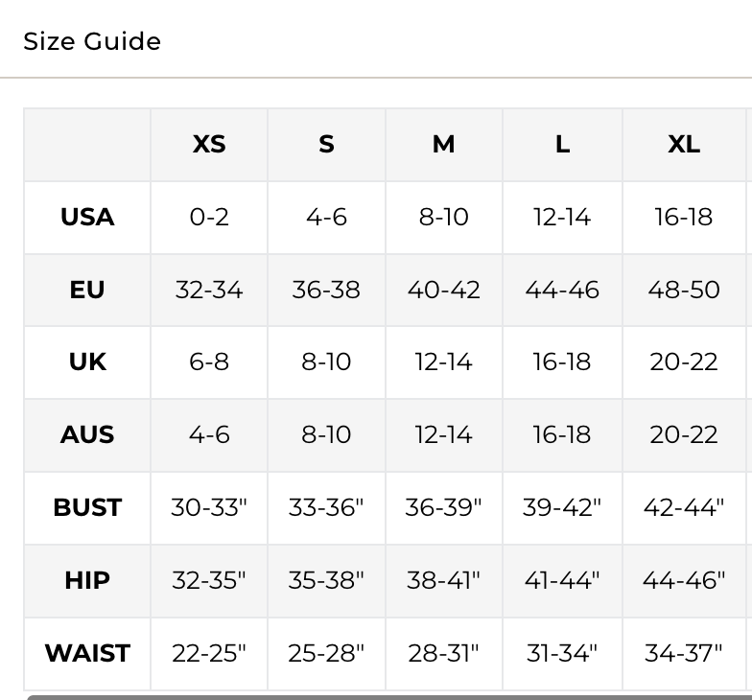Select the XL size column header
The image size is (752, 700).
[x=684, y=144]
